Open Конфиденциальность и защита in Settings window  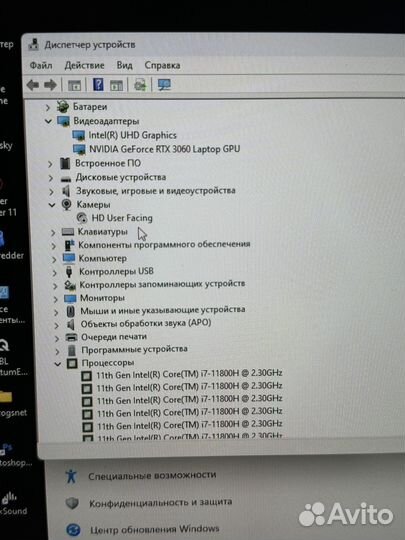click(160, 503)
